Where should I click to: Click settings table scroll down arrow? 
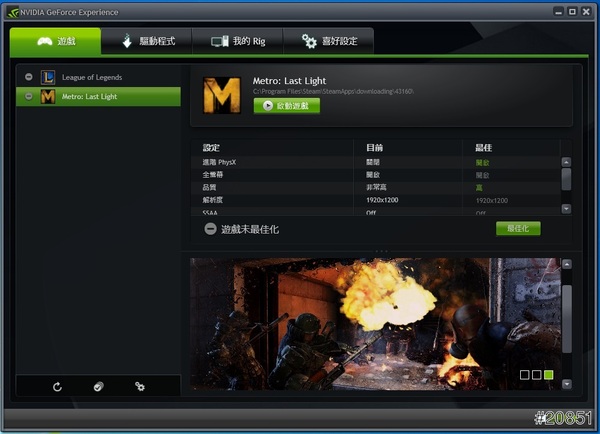[x=566, y=209]
